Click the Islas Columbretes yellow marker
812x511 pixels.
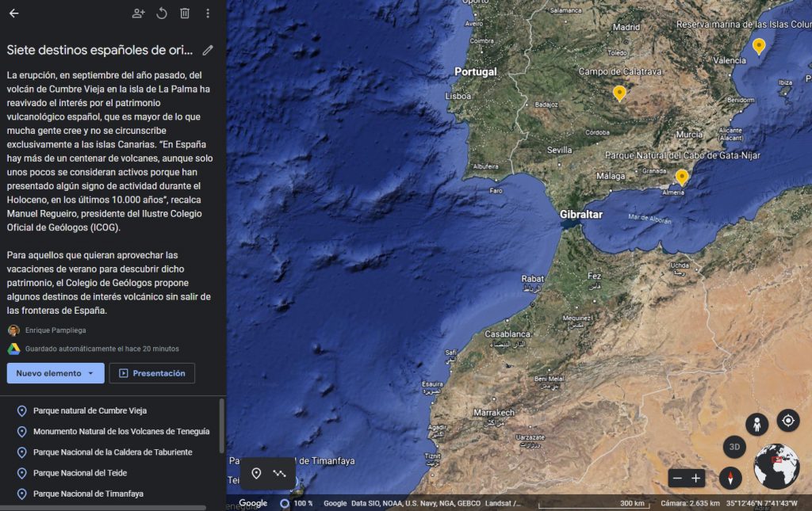(759, 47)
